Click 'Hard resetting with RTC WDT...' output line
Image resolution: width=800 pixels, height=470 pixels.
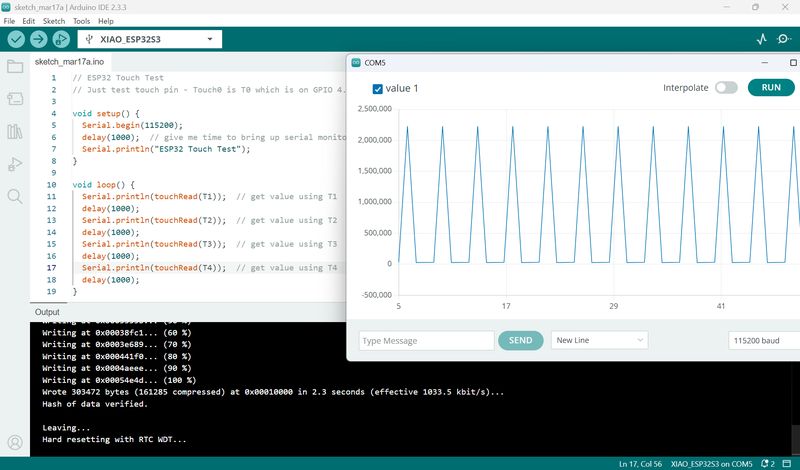pyautogui.click(x=114, y=439)
